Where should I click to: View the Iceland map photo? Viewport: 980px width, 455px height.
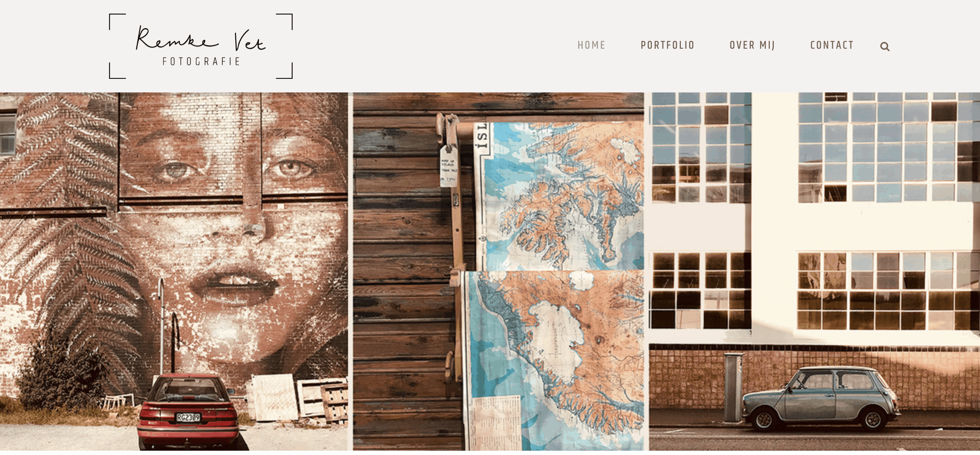click(x=498, y=272)
